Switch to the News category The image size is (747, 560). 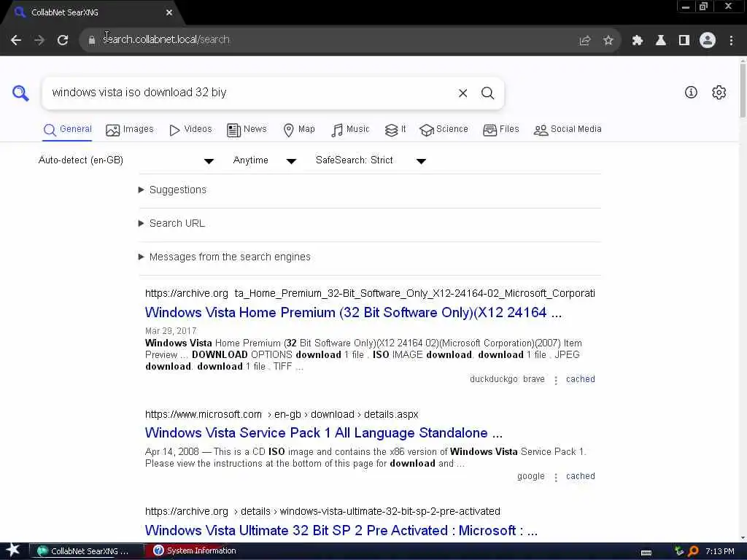click(247, 130)
